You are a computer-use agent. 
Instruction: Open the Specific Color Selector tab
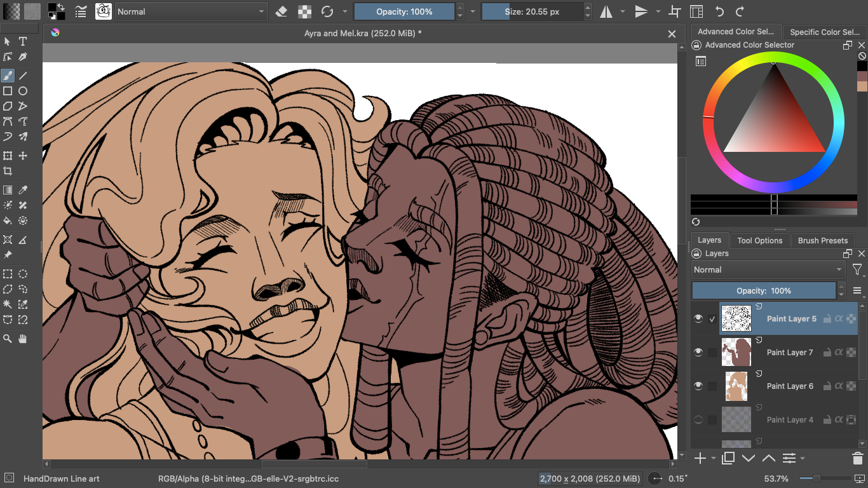point(824,32)
